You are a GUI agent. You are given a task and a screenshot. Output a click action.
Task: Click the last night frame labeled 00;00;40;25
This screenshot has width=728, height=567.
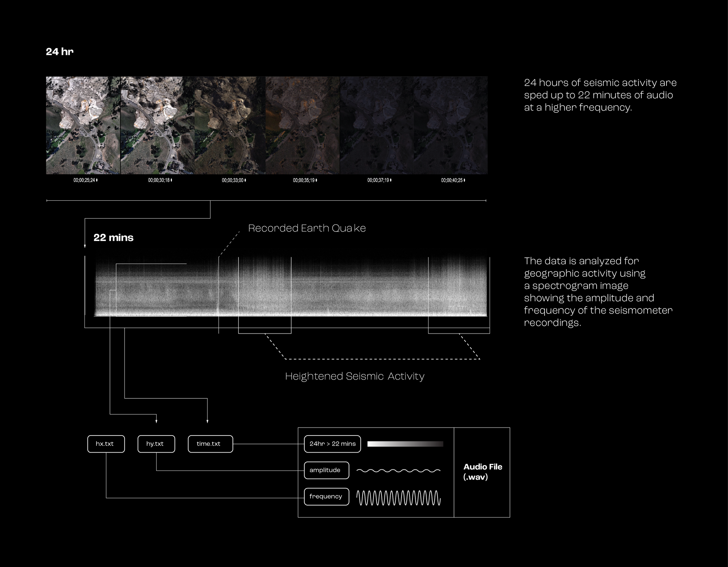click(x=451, y=125)
